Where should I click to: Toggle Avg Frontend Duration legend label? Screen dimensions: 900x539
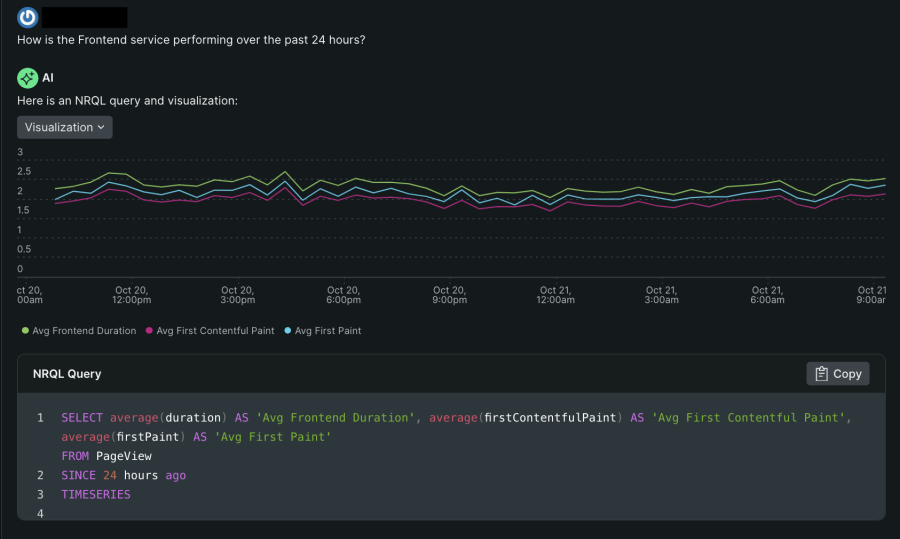tap(84, 331)
